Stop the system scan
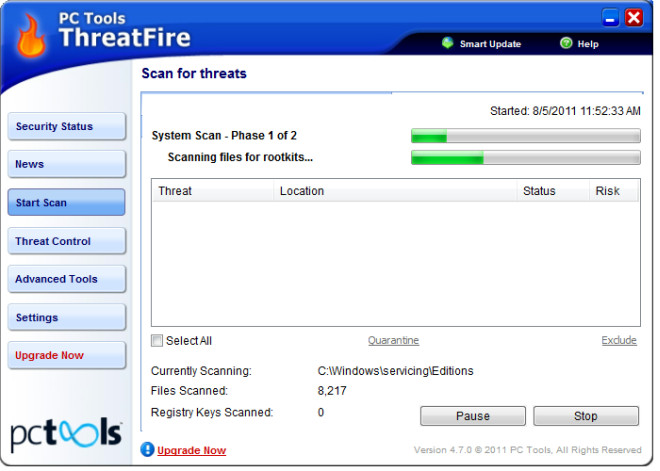 [586, 416]
